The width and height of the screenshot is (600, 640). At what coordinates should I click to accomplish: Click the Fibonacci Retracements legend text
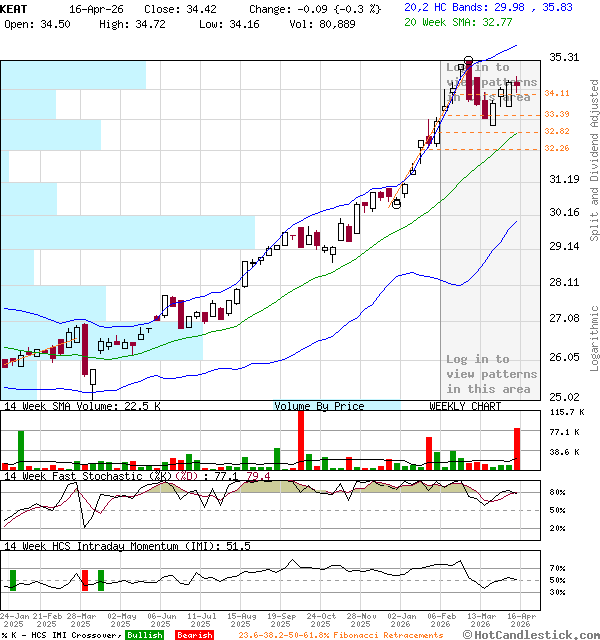click(x=341, y=635)
